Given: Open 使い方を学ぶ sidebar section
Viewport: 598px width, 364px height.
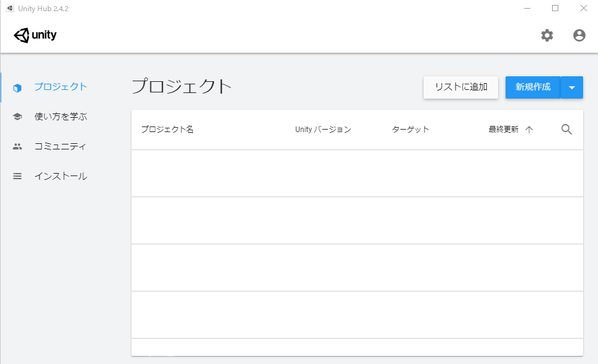Looking at the screenshot, I should click(x=61, y=116).
